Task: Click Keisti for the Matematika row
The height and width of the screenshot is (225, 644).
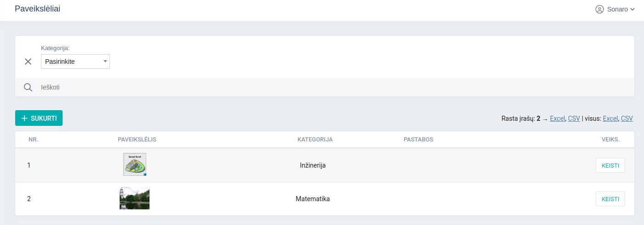Action: pos(610,199)
